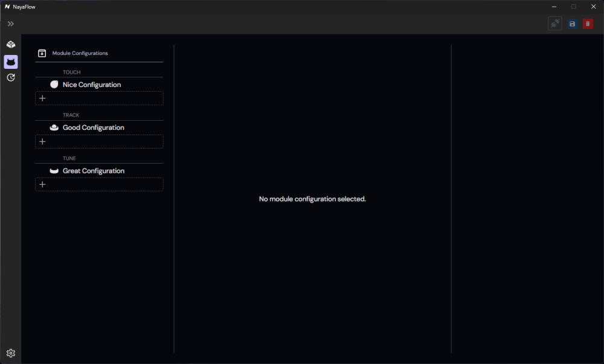Click the Module Configurations header label
This screenshot has height=364, width=604.
pos(80,53)
